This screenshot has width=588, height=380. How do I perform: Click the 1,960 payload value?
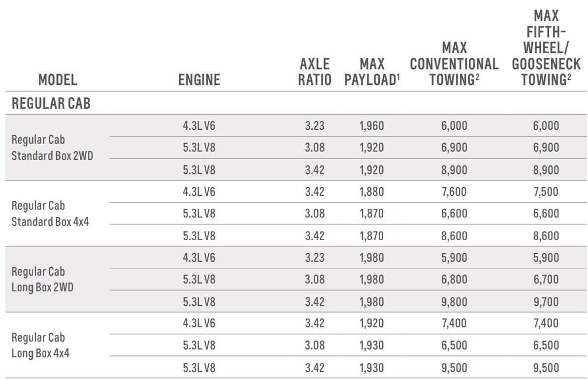372,126
